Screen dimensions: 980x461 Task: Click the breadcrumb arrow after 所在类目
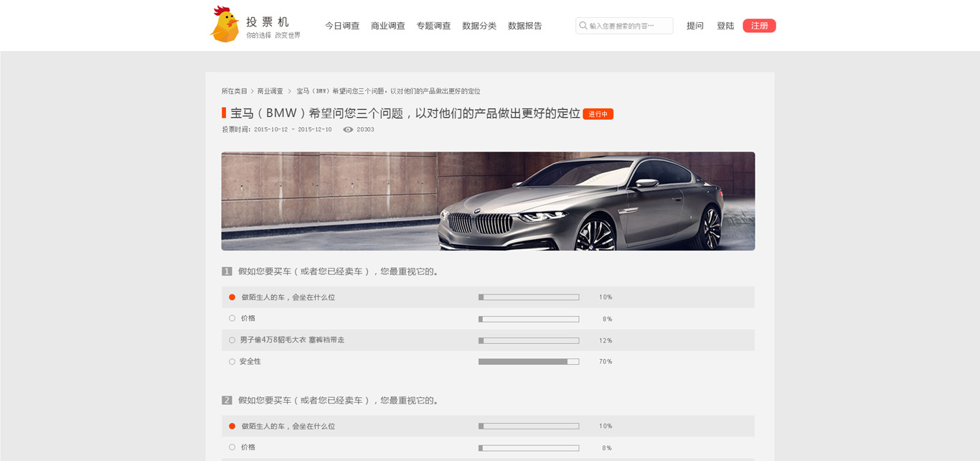(253, 91)
